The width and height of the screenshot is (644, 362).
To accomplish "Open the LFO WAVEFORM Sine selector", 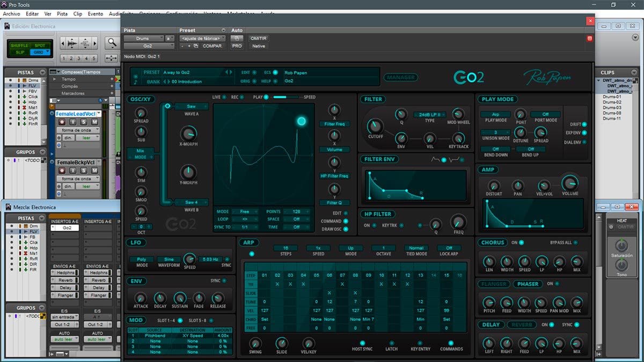I will point(169,259).
